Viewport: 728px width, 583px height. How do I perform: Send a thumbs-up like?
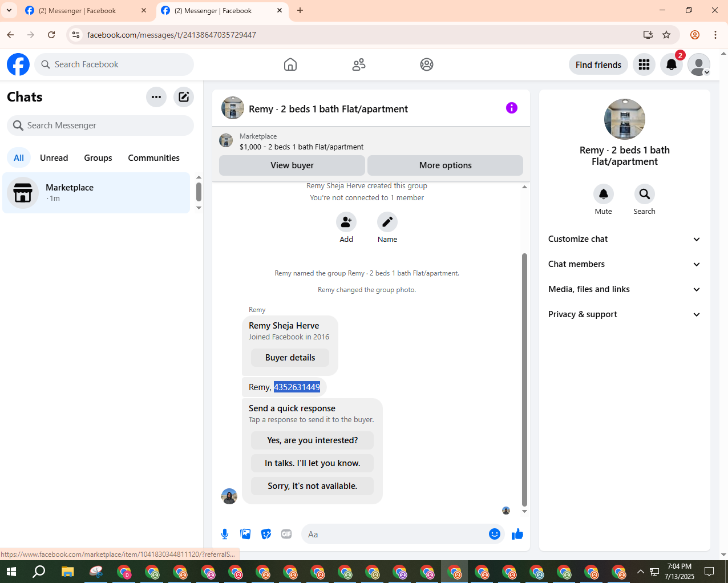click(x=517, y=534)
